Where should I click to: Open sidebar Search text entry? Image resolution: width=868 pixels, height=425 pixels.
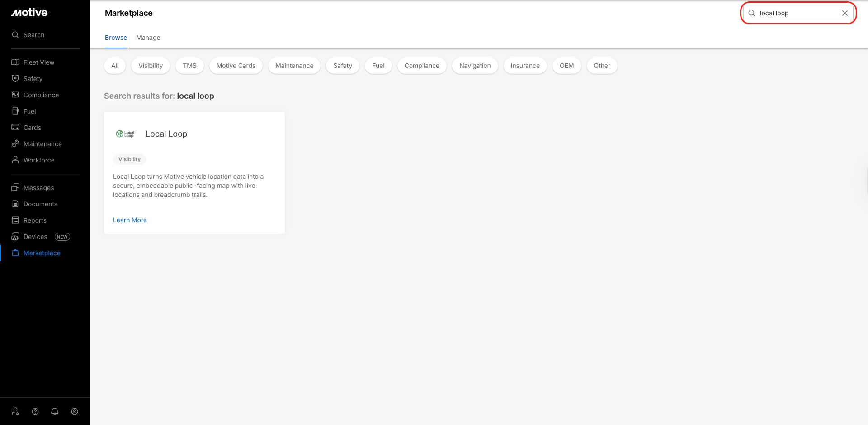coord(34,35)
